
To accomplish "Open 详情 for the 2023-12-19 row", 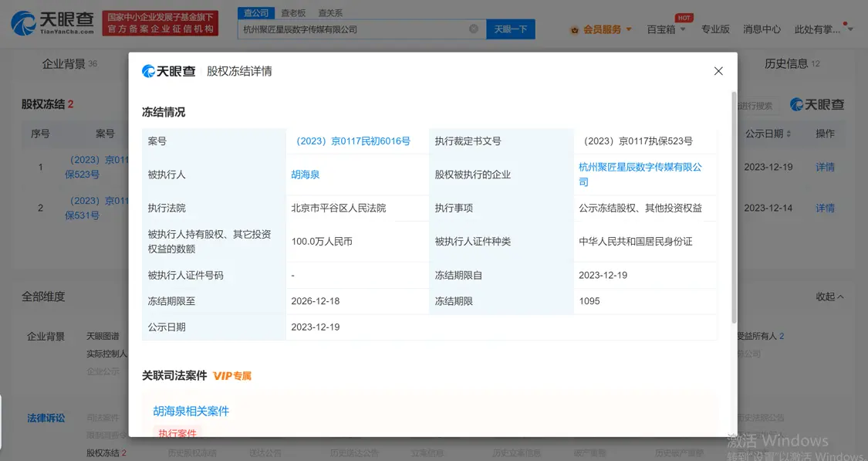I will point(825,167).
